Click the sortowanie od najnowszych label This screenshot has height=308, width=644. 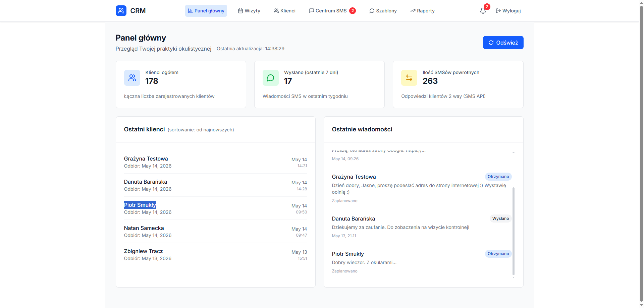click(201, 130)
